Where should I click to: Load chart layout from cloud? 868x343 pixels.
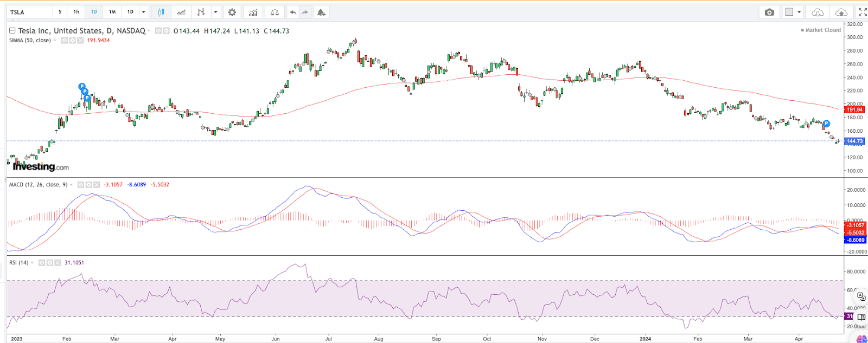pos(818,12)
